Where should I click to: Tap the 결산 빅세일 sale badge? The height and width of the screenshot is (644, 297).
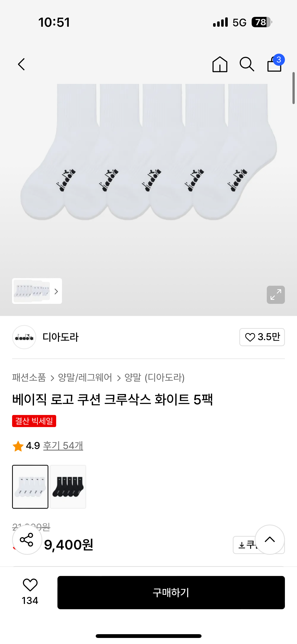pyautogui.click(x=34, y=421)
